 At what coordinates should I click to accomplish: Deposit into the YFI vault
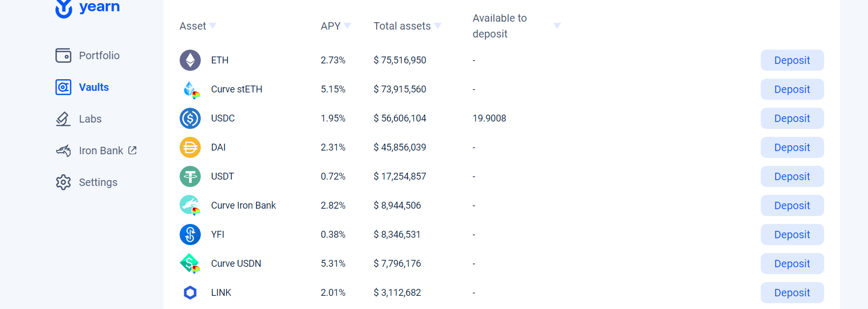(x=792, y=235)
